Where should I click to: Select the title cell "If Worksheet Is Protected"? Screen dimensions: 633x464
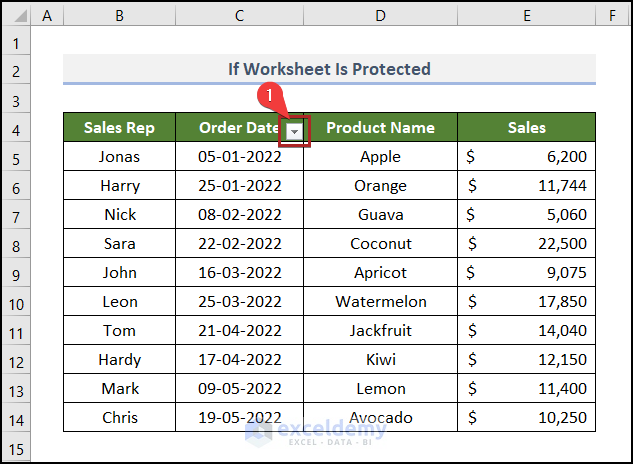pyautogui.click(x=329, y=69)
